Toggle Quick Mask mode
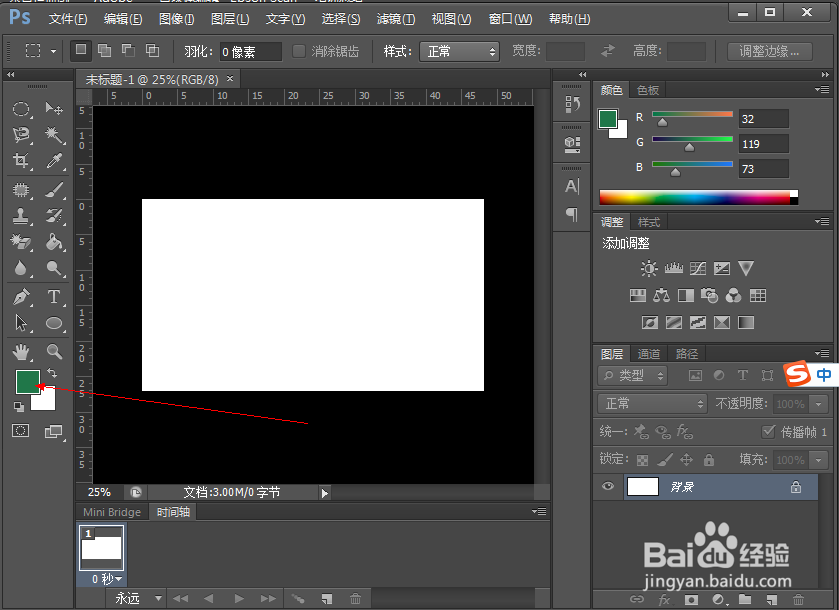The width and height of the screenshot is (839, 610). click(21, 431)
